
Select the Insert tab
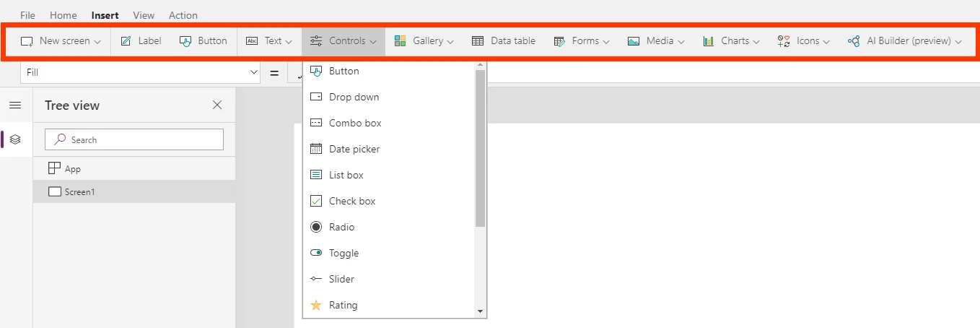click(105, 15)
